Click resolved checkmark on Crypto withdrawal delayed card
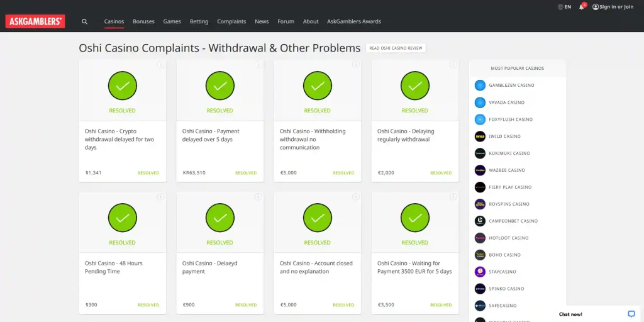 123,86
